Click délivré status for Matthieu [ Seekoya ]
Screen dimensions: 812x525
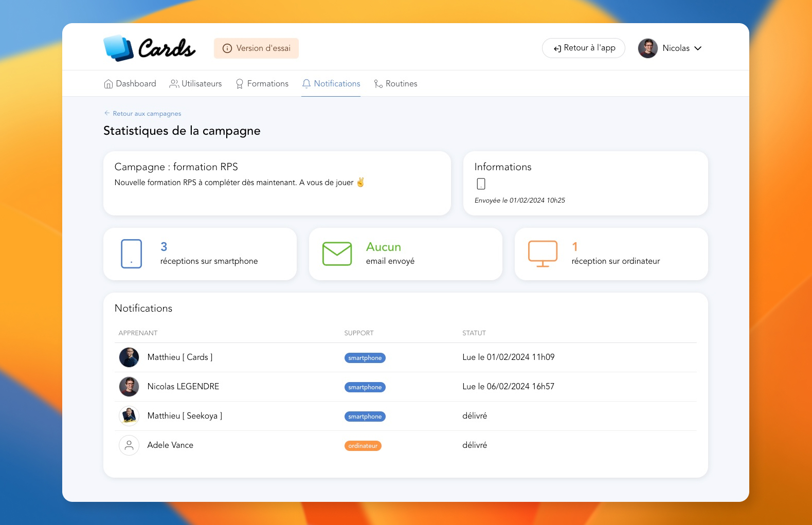tap(475, 416)
